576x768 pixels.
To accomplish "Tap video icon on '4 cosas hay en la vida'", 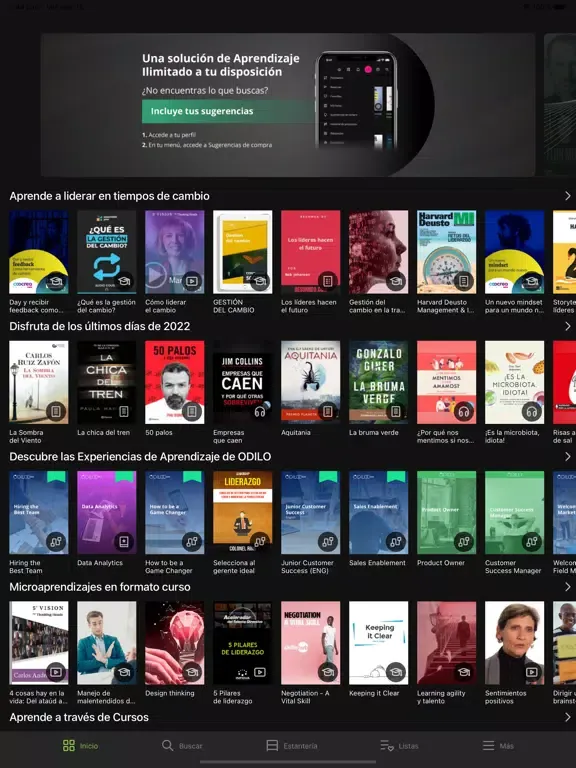I will pyautogui.click(x=56, y=672).
